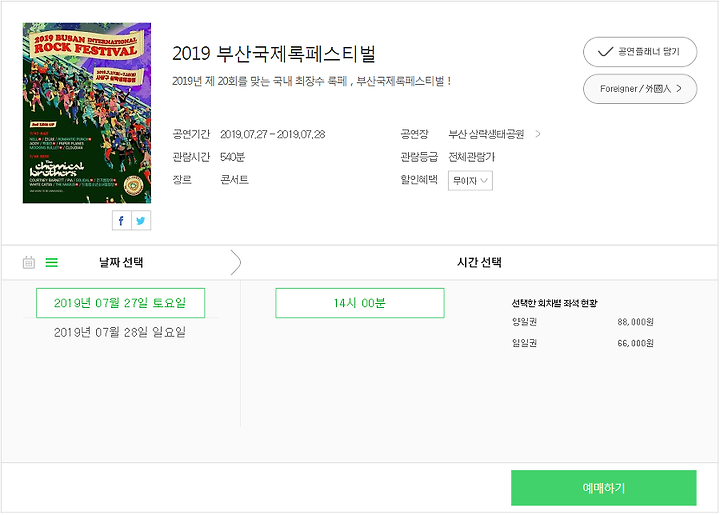
Task: Click the arrow beside Foreigner/外國人
Action: 679,89
